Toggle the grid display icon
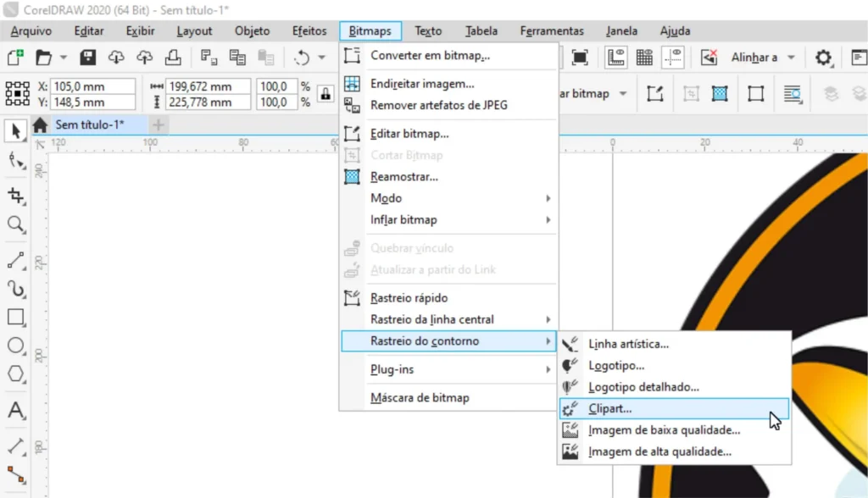 tap(644, 57)
